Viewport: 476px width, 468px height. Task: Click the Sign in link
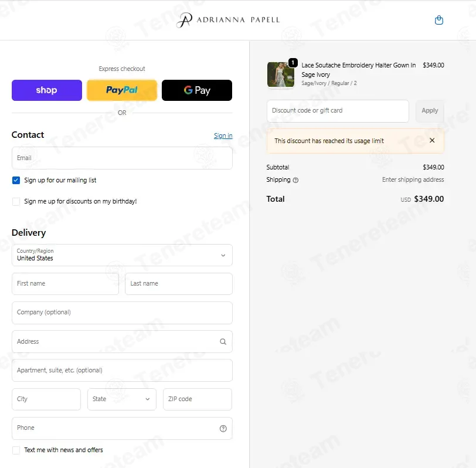(x=223, y=135)
